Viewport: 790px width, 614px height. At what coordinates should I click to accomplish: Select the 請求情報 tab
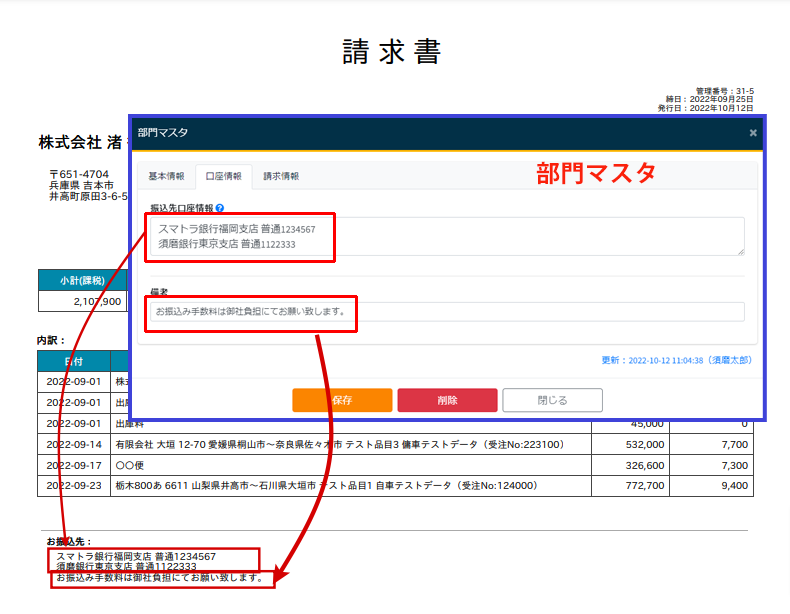click(x=281, y=176)
